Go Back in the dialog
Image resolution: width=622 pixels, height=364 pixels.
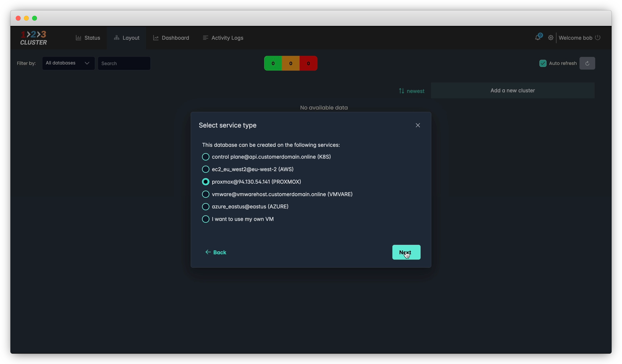[216, 252]
